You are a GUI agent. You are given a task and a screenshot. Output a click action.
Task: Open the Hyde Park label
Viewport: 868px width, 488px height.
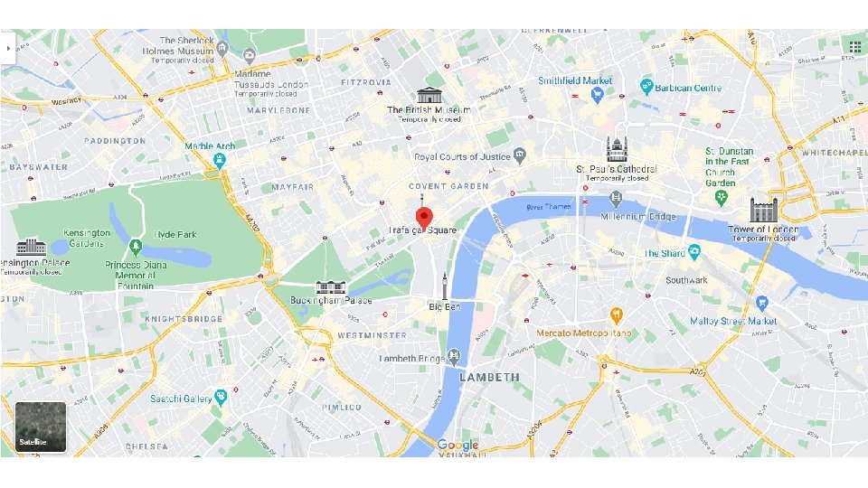175,235
